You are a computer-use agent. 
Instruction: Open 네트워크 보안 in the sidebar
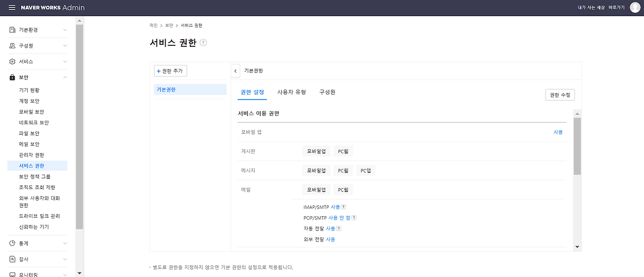click(34, 123)
